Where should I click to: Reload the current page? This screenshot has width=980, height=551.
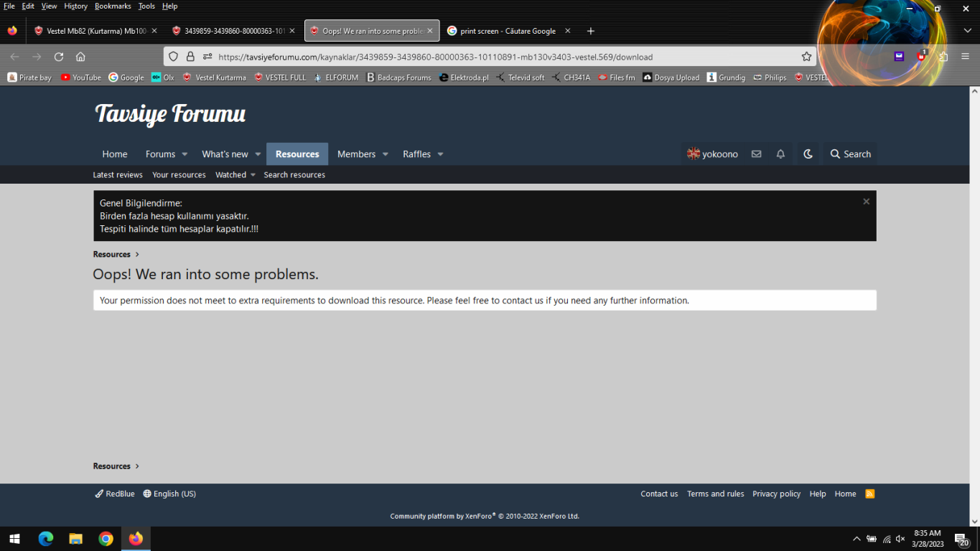(59, 57)
